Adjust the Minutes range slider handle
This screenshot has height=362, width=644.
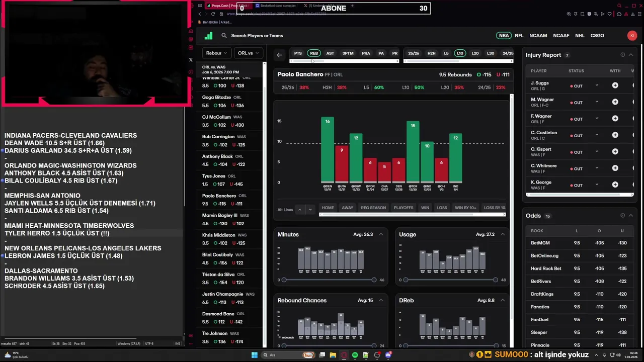tap(284, 280)
